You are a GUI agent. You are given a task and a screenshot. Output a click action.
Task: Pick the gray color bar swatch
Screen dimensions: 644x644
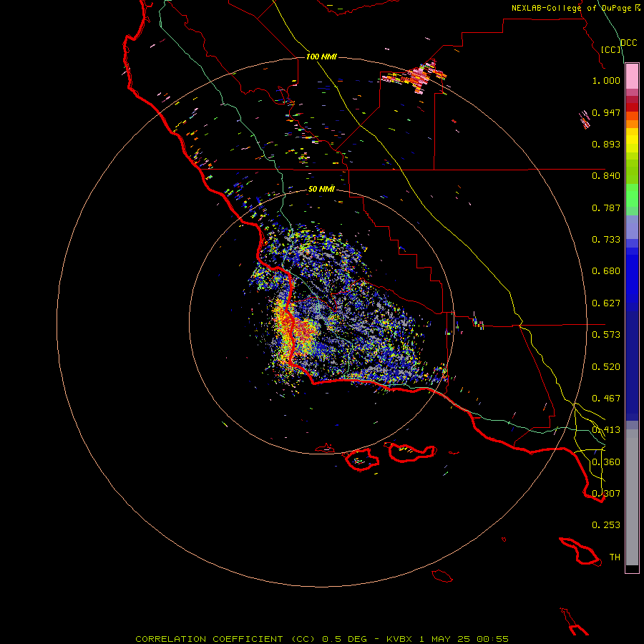[632, 497]
